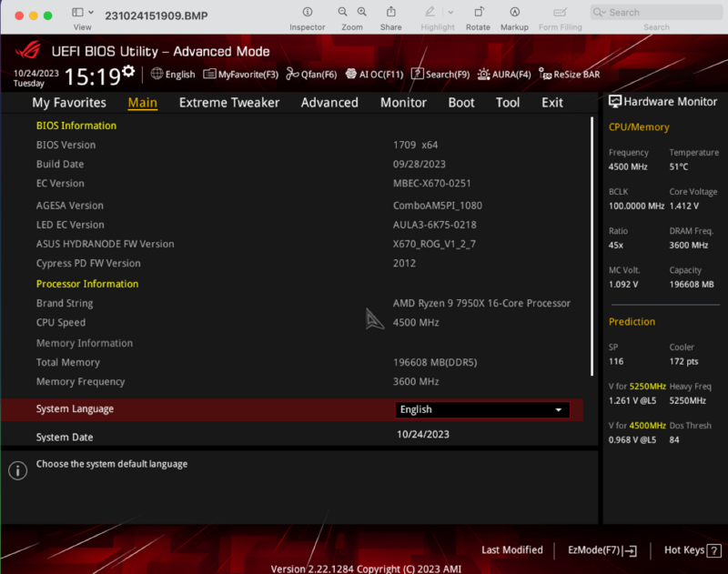Select EC Version MBEC-X670-0251
728x574 pixels.
coord(431,183)
